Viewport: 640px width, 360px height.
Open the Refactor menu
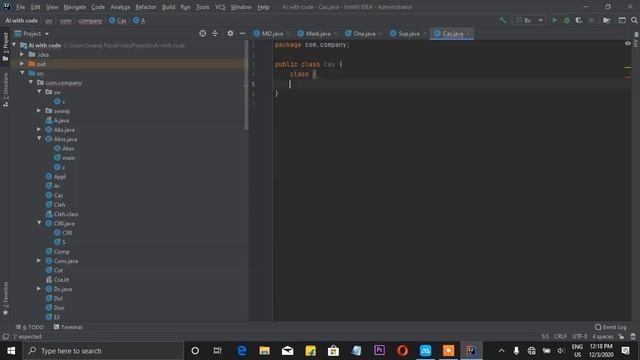click(146, 7)
